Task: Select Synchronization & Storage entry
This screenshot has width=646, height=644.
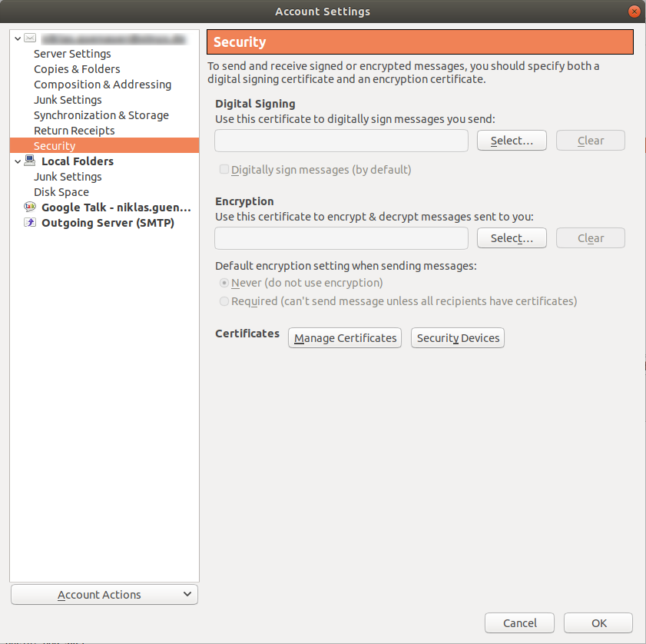Action: [x=101, y=115]
